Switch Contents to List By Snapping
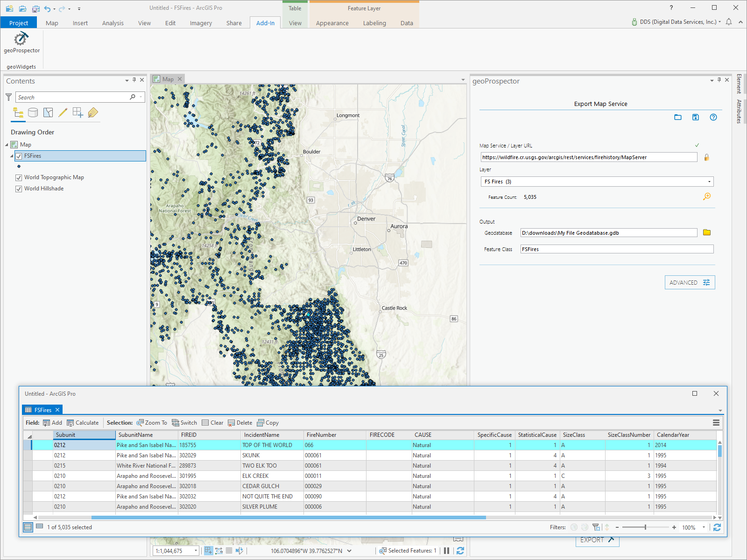Screen dimensions: 747x560 click(x=78, y=112)
